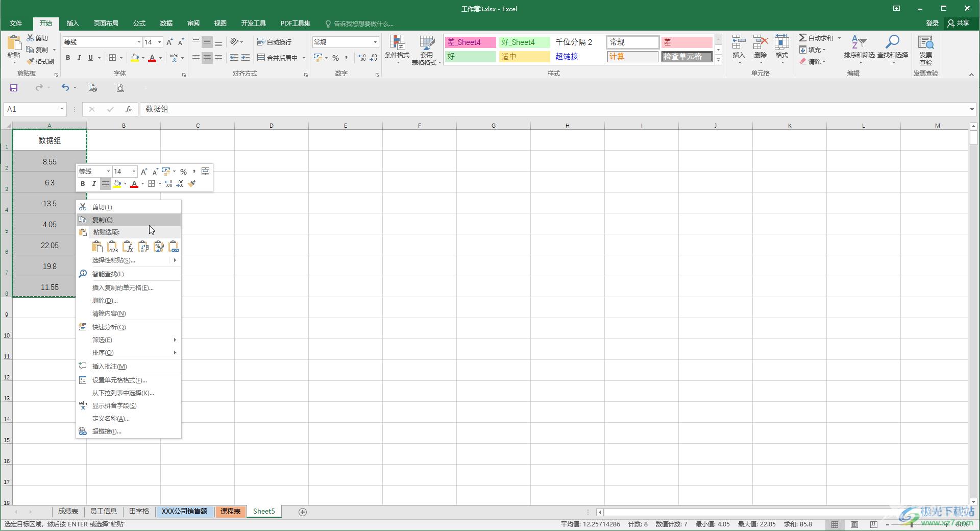This screenshot has width=980, height=531.
Task: Expand the formula bar
Action: click(x=971, y=109)
